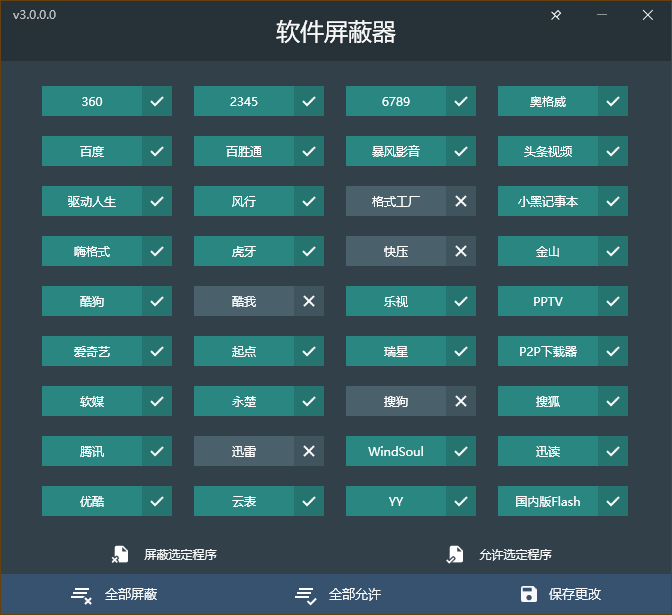Click the save floppy disk icon
Image resolution: width=672 pixels, height=615 pixels.
coord(529,594)
